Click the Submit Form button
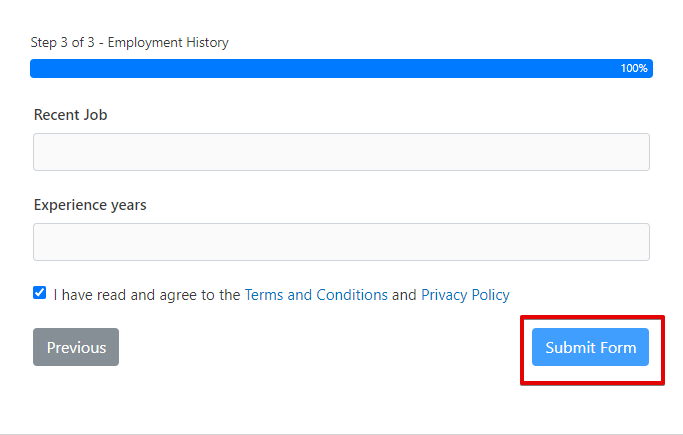 590,347
